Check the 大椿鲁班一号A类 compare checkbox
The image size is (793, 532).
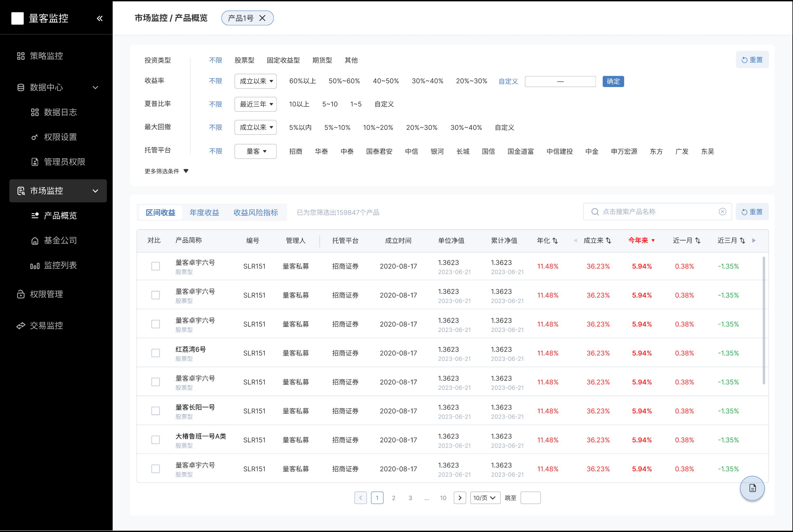(x=155, y=440)
